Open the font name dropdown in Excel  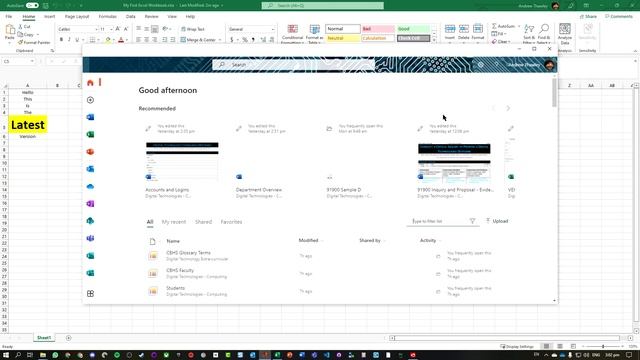tap(96, 29)
